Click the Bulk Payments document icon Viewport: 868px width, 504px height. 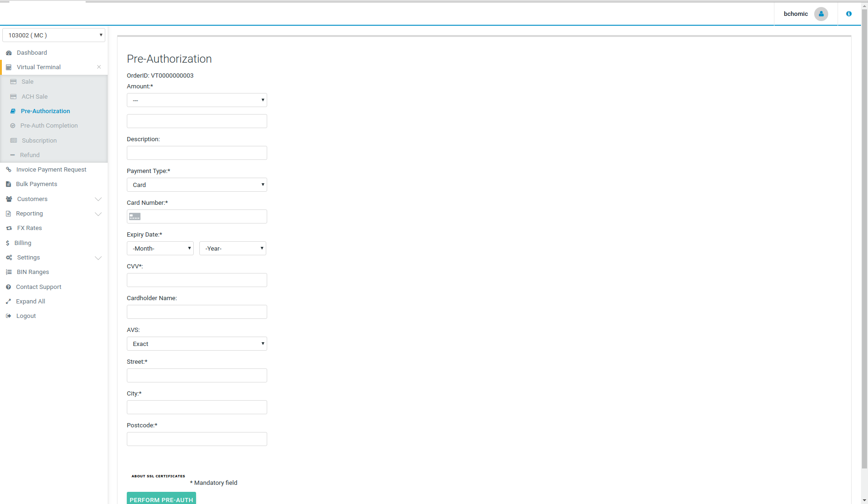[8, 184]
